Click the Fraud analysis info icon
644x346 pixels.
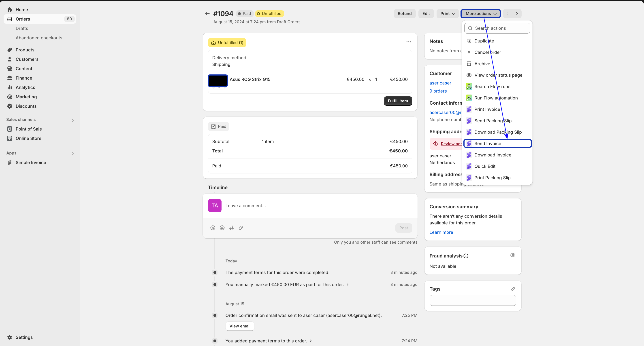click(x=466, y=256)
